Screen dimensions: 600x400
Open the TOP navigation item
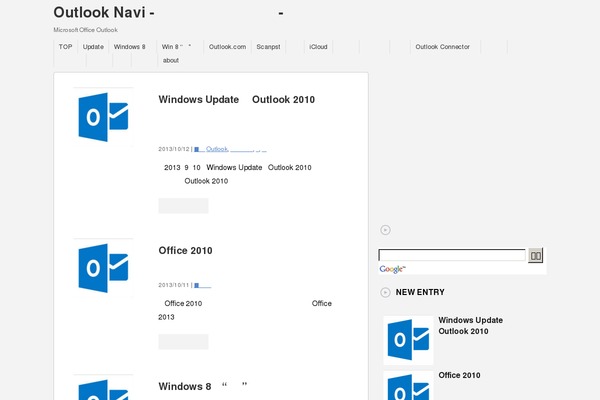65,47
